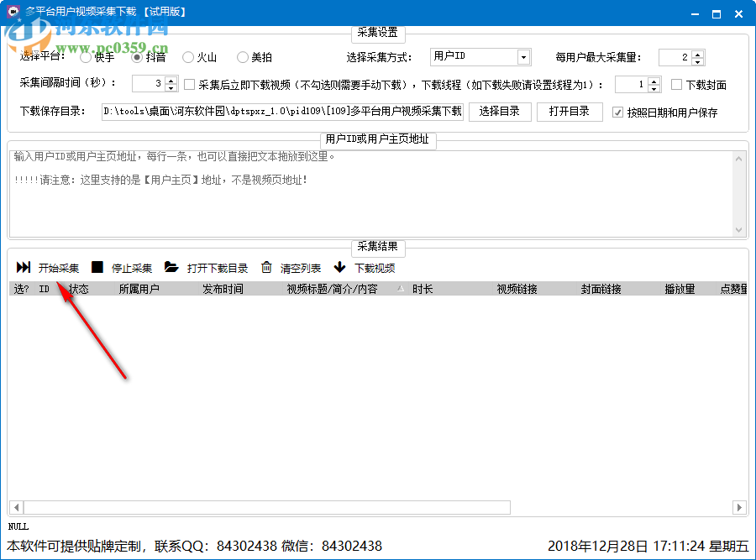Start 下载视频 via the down-arrow icon

tap(338, 267)
